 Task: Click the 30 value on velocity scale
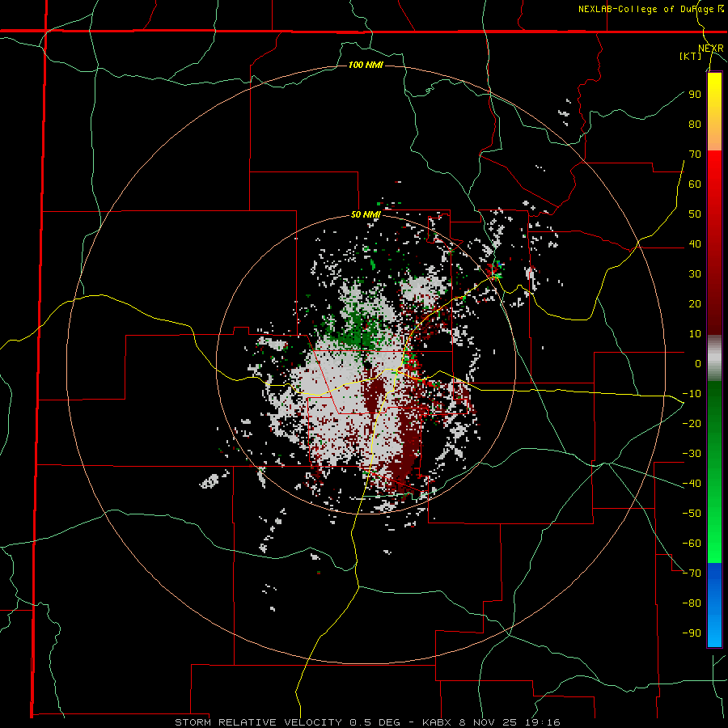click(x=695, y=274)
